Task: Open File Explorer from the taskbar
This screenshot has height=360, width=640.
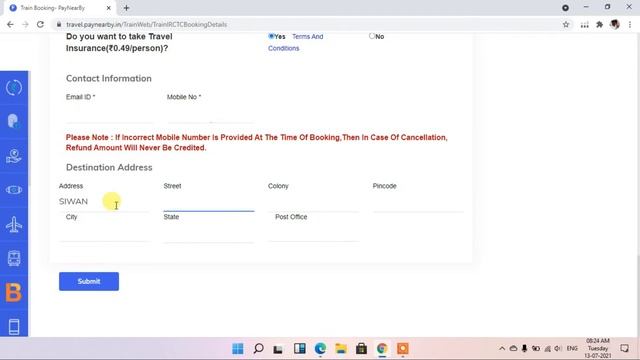Action: tap(341, 349)
